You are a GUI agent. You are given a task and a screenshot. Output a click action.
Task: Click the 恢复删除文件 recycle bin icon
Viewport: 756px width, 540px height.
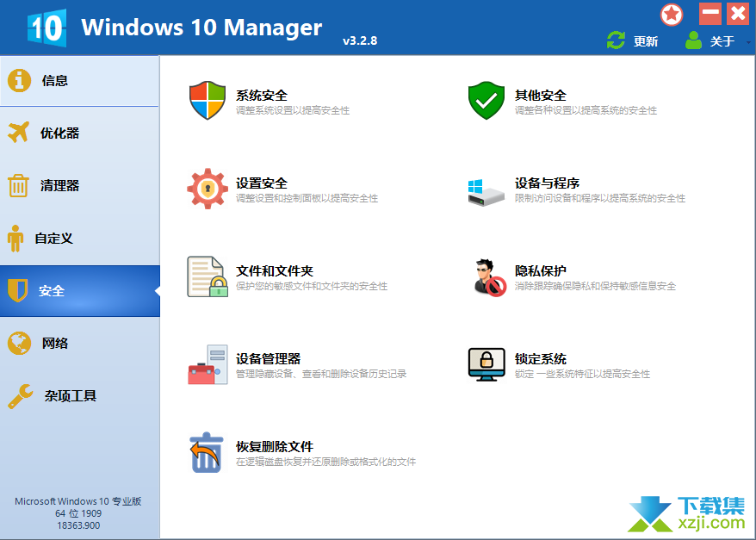[x=207, y=452]
